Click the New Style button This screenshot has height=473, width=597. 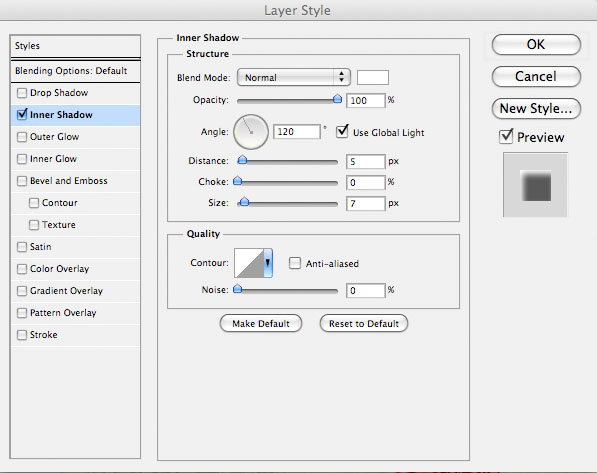536,109
